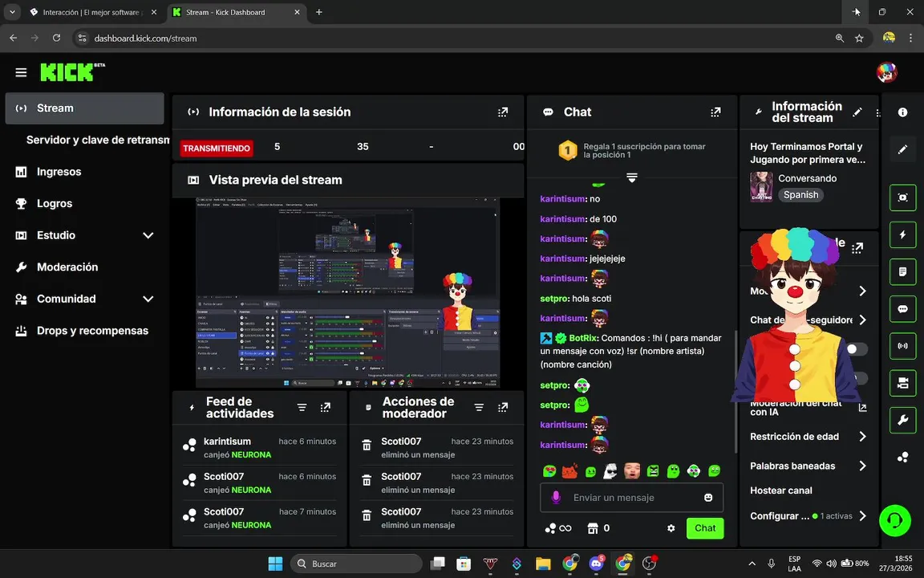This screenshot has height=578, width=924.
Task: Insert the sunglasses ghost emote
Action: pyautogui.click(x=610, y=470)
